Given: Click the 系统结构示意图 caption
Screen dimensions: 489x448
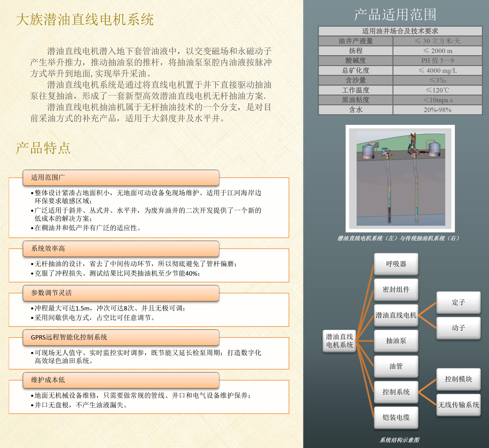Looking at the screenshot, I should (399, 440).
